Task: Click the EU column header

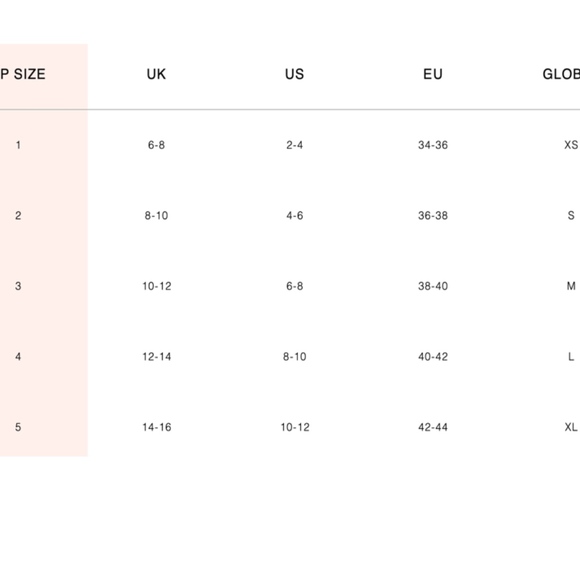Action: coord(433,74)
